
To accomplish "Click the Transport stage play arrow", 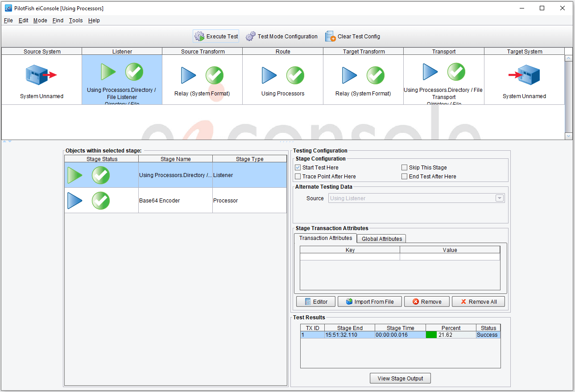I will click(430, 72).
